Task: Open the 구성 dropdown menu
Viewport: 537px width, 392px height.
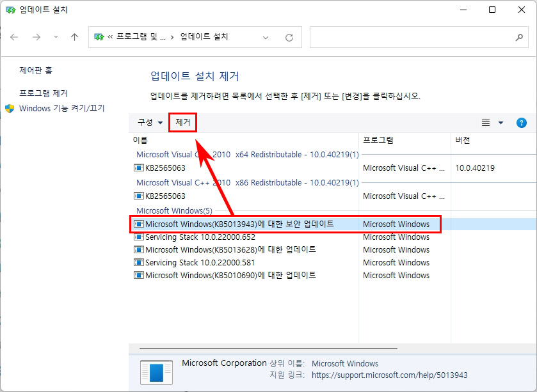Action: (148, 122)
